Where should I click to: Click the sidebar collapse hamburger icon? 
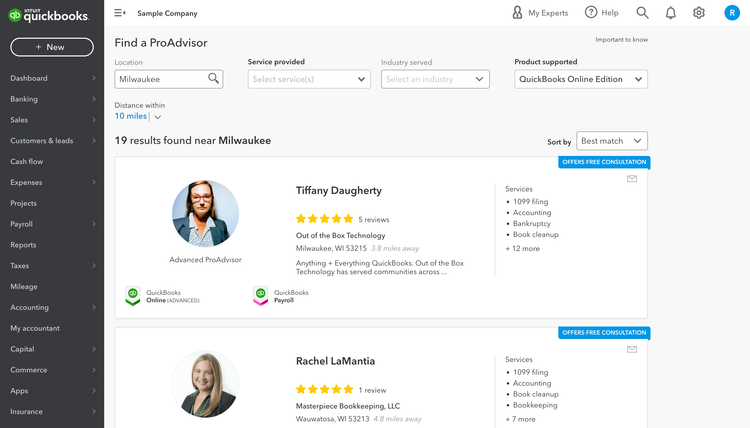(x=120, y=13)
